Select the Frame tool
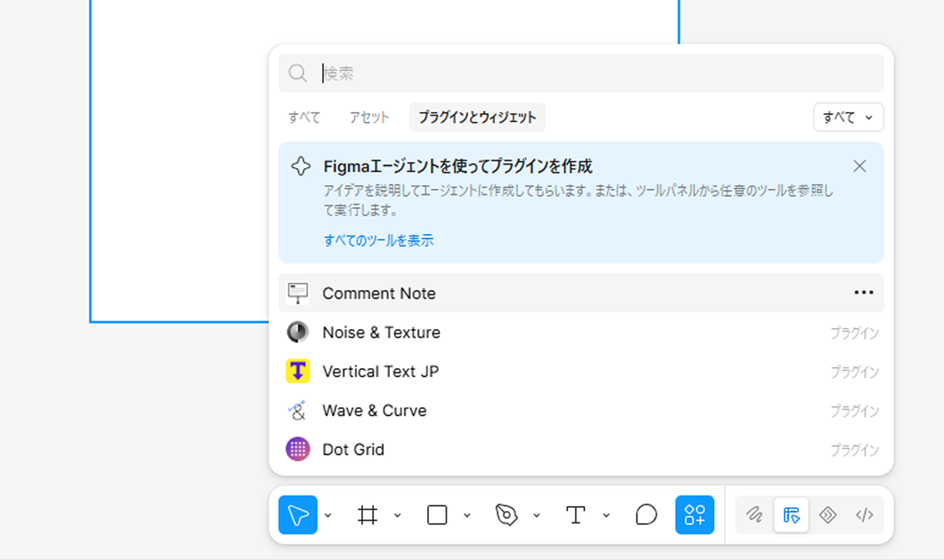 point(368,515)
